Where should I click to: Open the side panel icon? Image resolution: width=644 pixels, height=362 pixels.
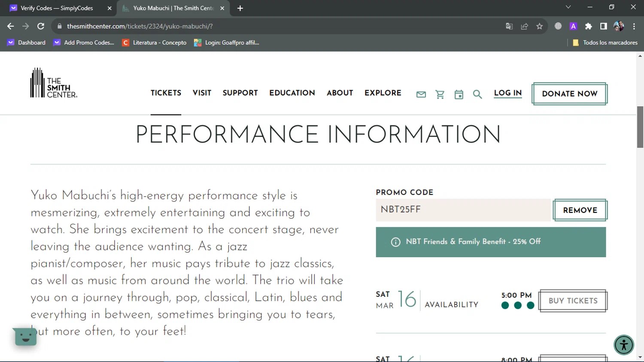(604, 26)
